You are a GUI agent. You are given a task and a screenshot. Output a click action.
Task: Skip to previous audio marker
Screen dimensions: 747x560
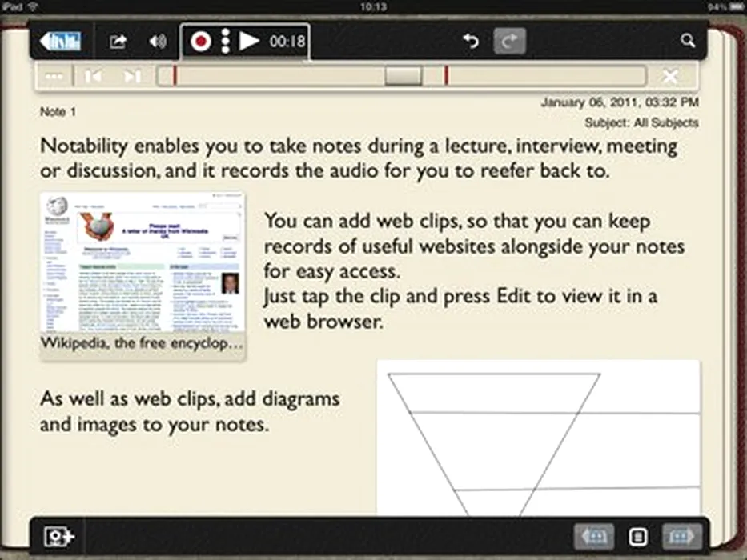click(93, 76)
